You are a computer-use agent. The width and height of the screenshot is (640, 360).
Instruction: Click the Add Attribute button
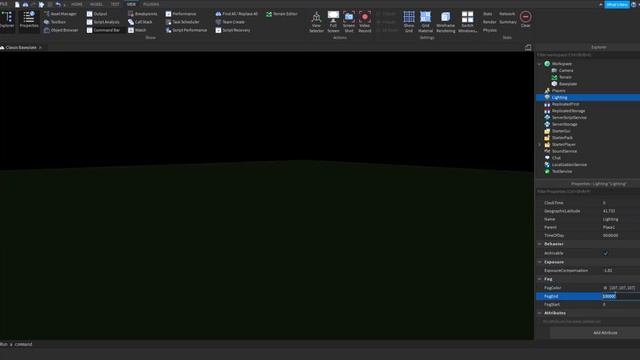(605, 333)
